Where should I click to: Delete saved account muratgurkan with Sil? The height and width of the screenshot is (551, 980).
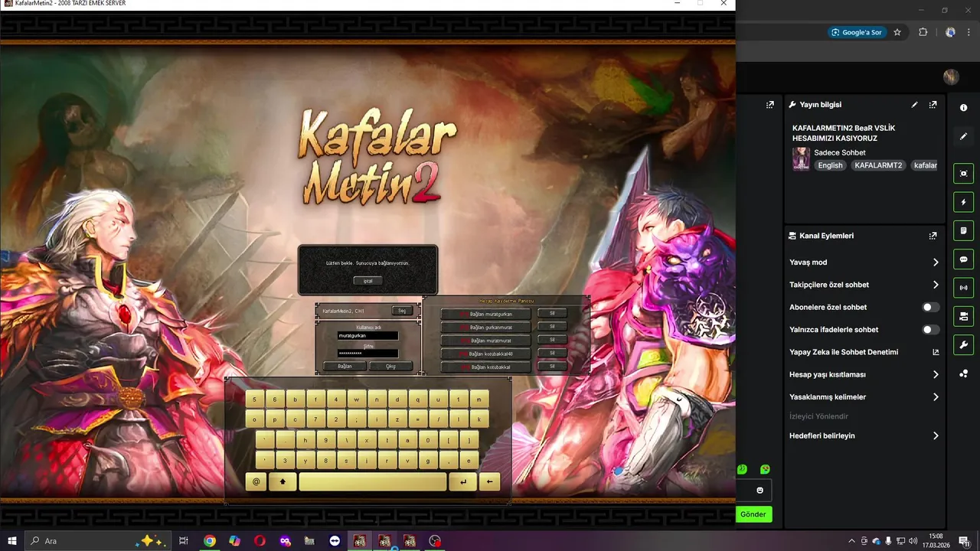[x=552, y=313]
